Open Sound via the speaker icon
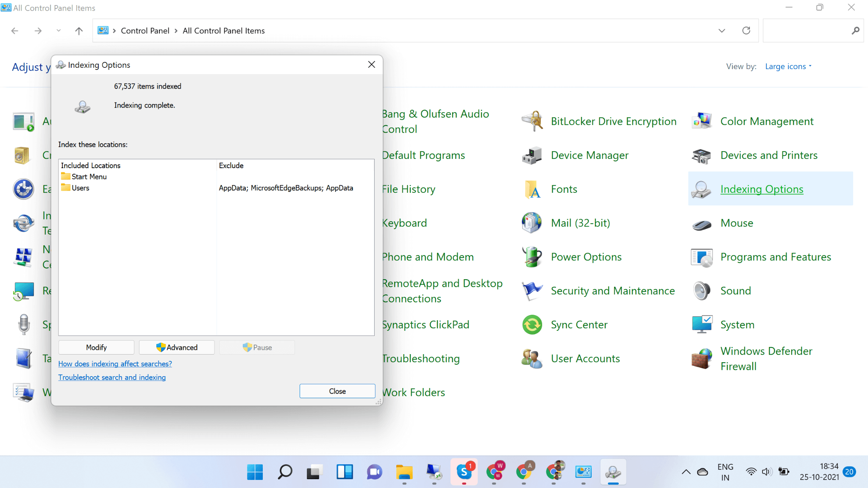This screenshot has width=868, height=488. [701, 291]
